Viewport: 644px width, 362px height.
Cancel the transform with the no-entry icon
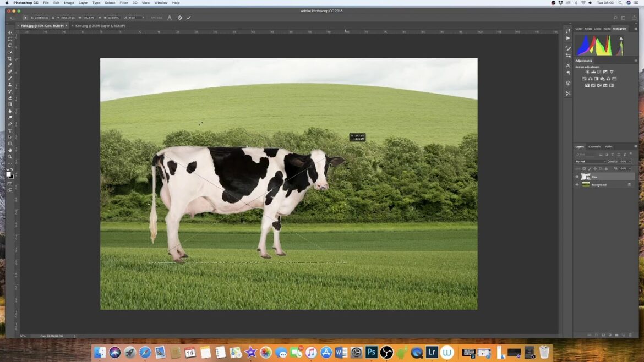pos(179,18)
